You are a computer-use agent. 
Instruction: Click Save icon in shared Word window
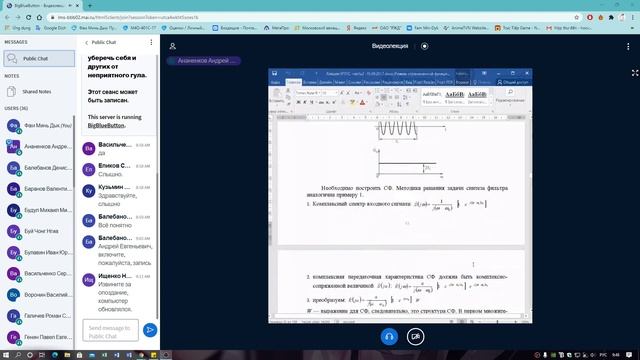[275, 73]
